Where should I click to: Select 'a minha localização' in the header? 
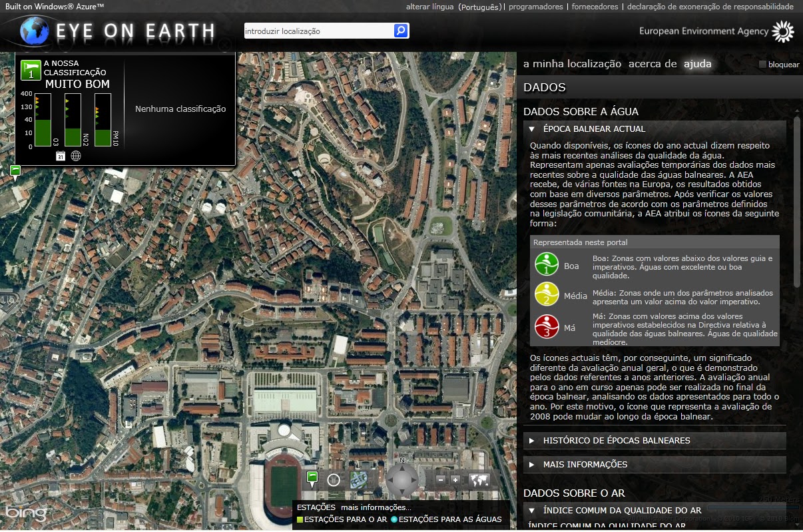click(x=573, y=64)
